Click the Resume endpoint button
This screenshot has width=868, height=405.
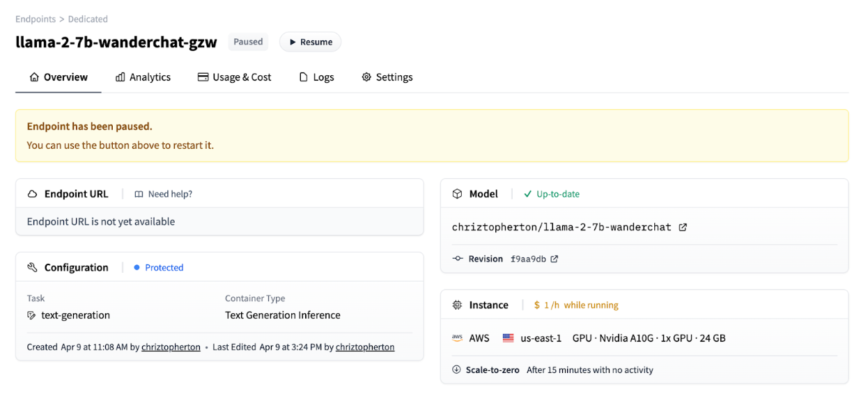pyautogui.click(x=310, y=42)
